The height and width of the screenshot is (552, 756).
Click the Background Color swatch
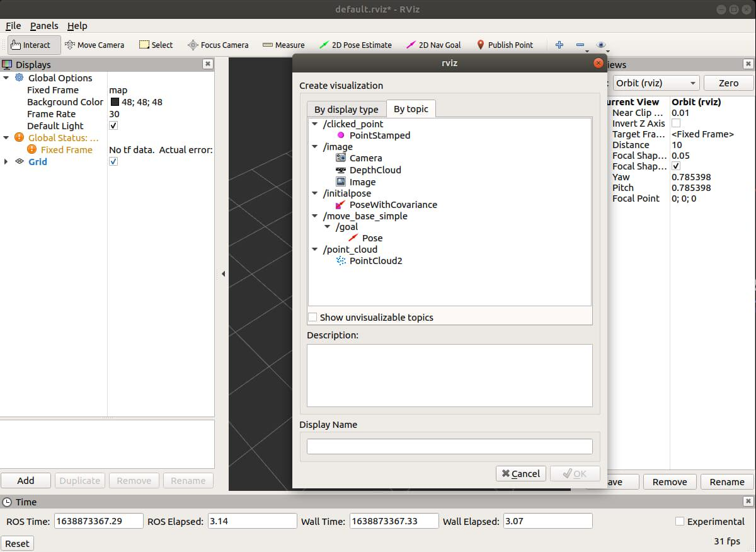point(115,102)
